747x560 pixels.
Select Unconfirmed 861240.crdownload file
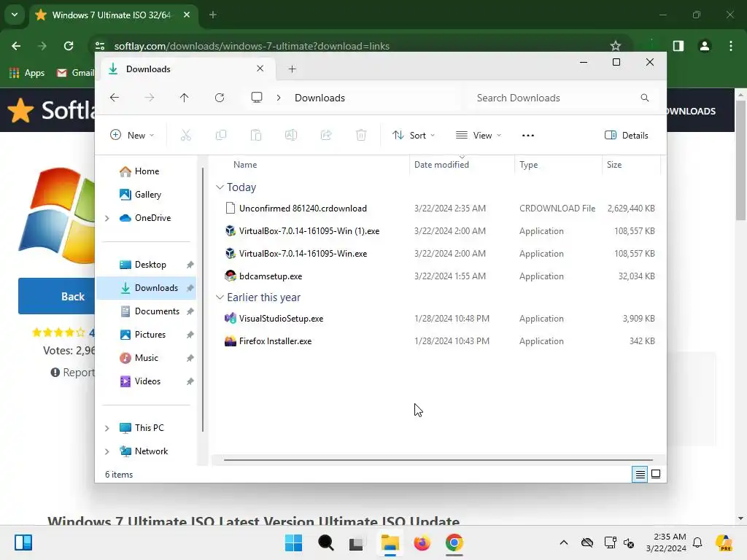438,208
